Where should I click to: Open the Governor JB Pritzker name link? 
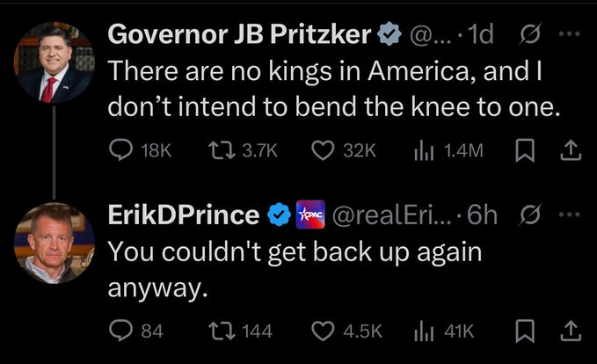click(239, 34)
